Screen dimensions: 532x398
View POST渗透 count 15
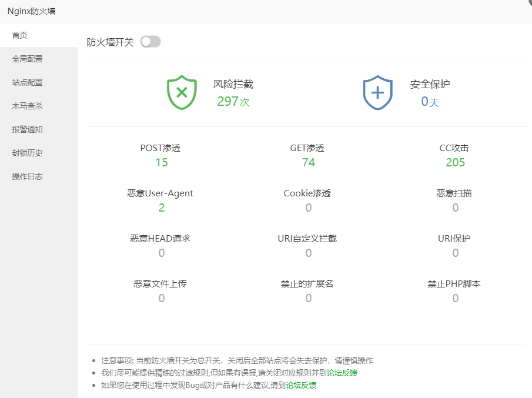click(x=161, y=162)
